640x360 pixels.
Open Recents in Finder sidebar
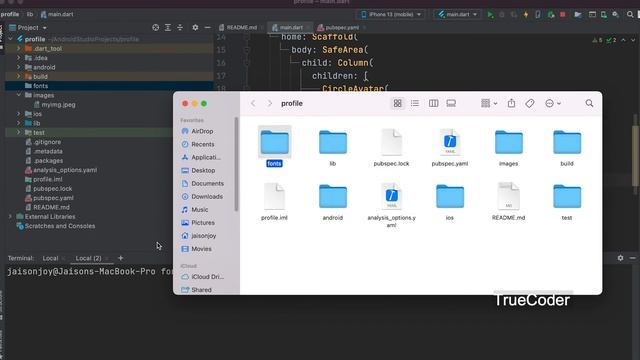pyautogui.click(x=202, y=144)
